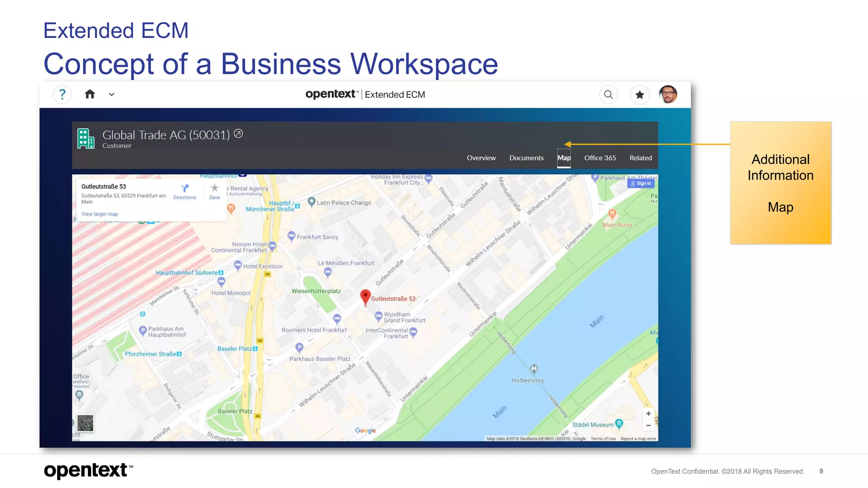Click the Google logo on map
This screenshot has width=868, height=488.
(x=365, y=430)
